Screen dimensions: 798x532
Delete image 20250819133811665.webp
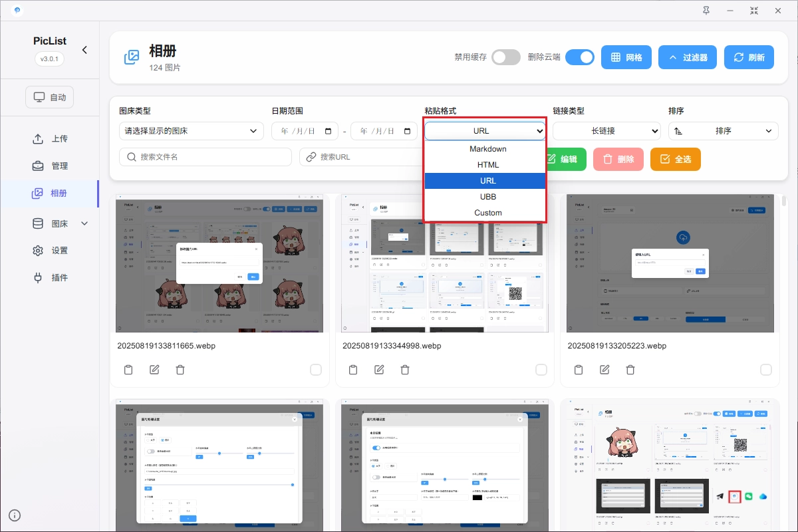180,370
